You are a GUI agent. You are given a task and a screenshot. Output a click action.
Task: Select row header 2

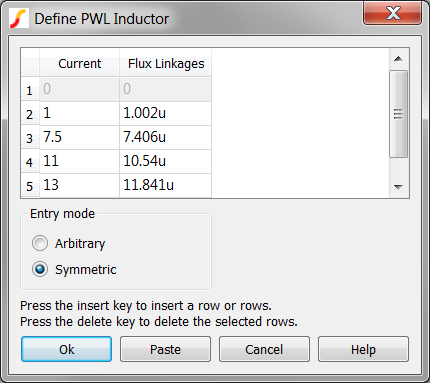coord(30,114)
